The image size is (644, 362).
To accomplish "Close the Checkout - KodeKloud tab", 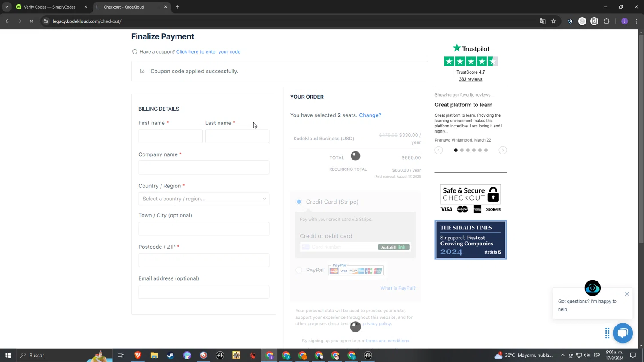I will 166,7.
